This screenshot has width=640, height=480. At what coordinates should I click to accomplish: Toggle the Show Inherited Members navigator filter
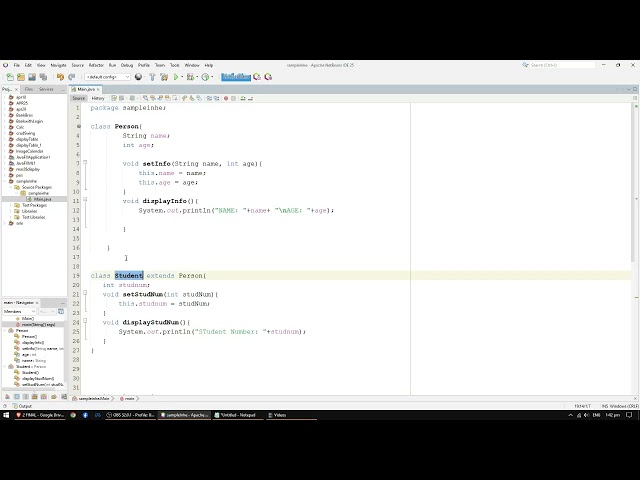click(7, 397)
